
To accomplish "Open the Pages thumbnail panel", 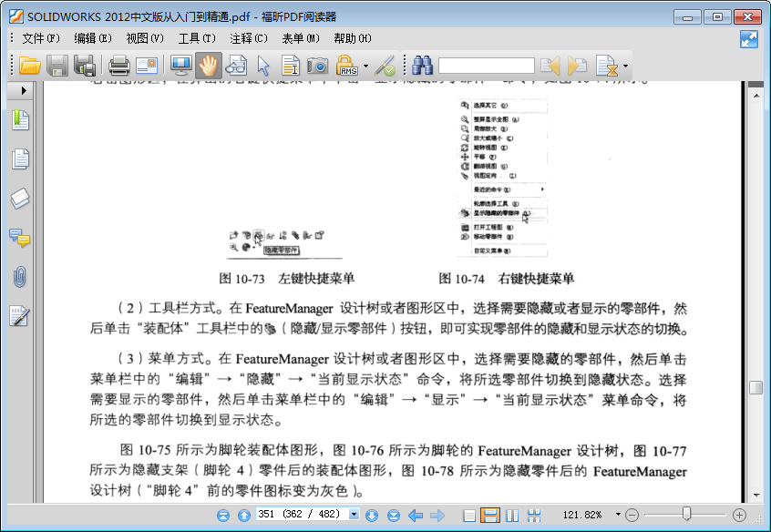I will click(20, 159).
